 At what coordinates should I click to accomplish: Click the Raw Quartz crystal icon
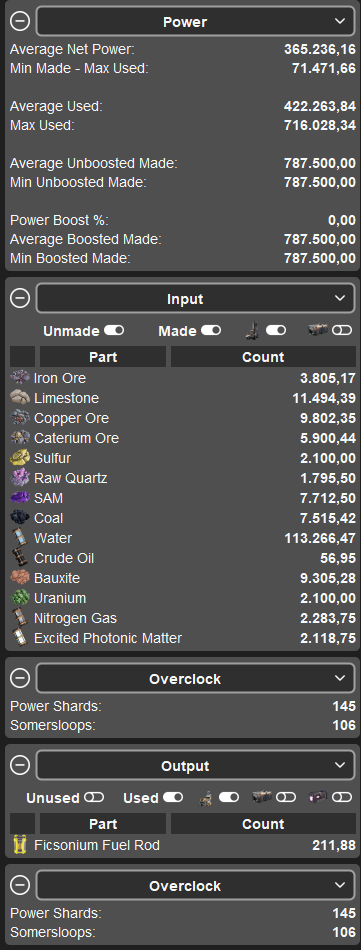(20, 478)
